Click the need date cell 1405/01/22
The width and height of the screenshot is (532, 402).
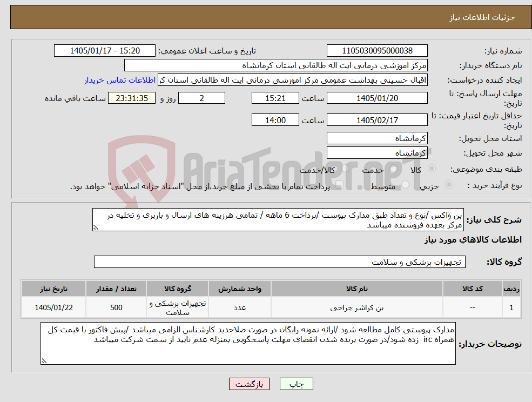(53, 307)
